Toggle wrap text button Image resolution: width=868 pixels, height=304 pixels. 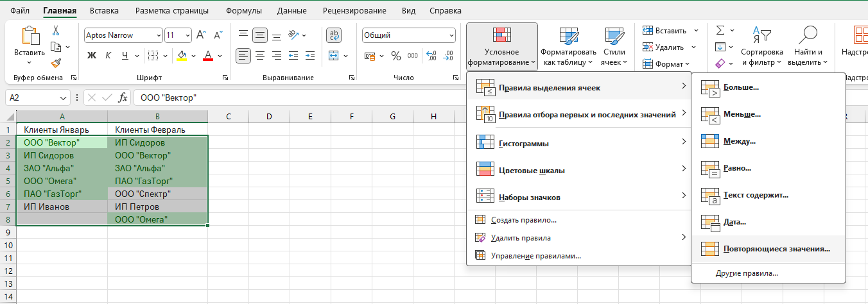[x=334, y=35]
